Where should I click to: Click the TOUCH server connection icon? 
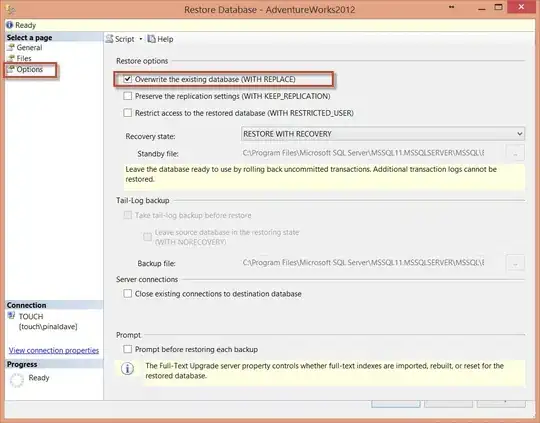pyautogui.click(x=11, y=316)
